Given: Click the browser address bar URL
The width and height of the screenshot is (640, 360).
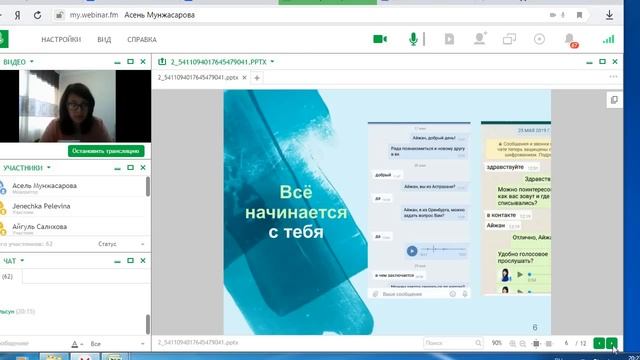Looking at the screenshot, I should (x=94, y=15).
